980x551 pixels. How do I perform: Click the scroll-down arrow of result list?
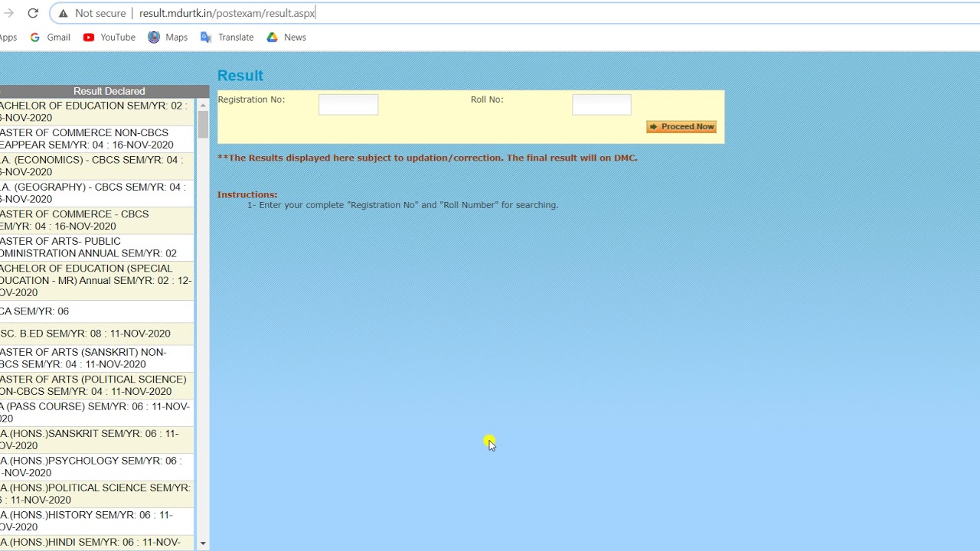click(203, 543)
